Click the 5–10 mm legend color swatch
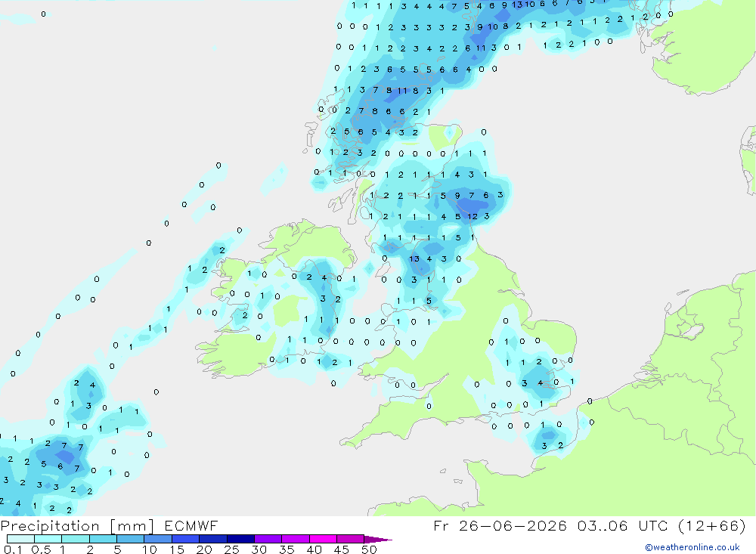The height and width of the screenshot is (554, 756). point(131,539)
